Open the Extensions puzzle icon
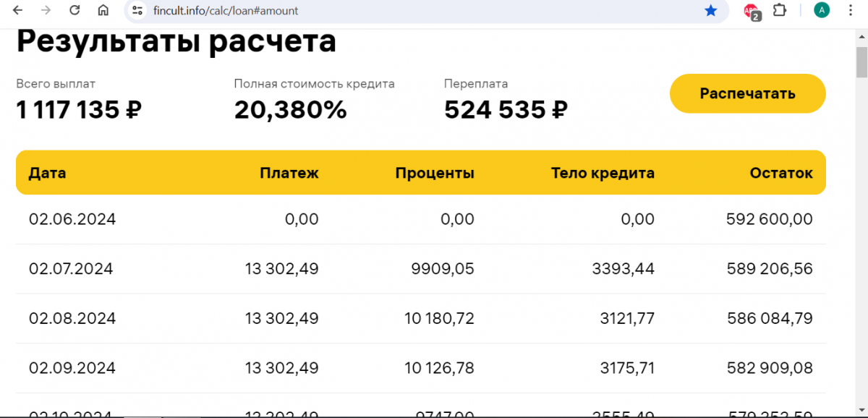The image size is (868, 418). (x=780, y=11)
